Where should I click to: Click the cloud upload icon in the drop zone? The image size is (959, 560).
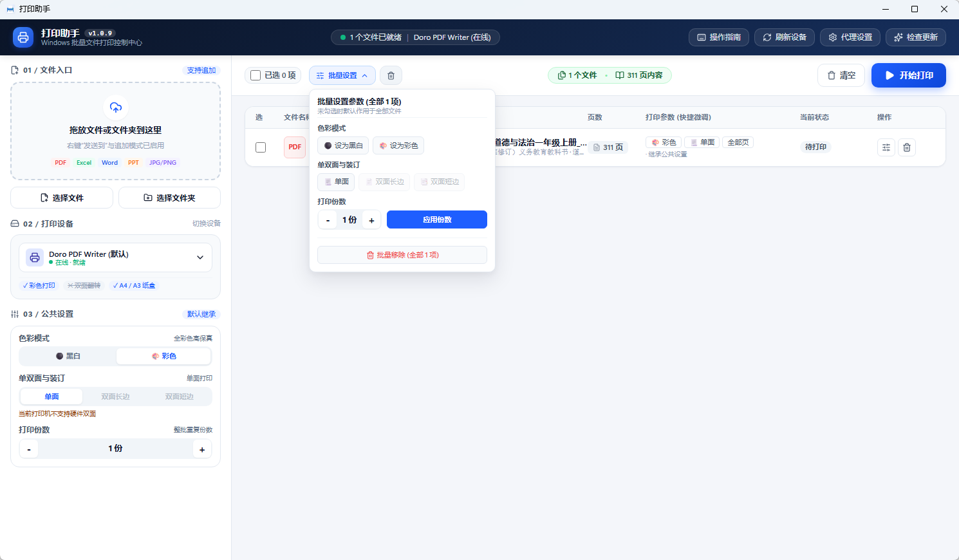tap(116, 107)
